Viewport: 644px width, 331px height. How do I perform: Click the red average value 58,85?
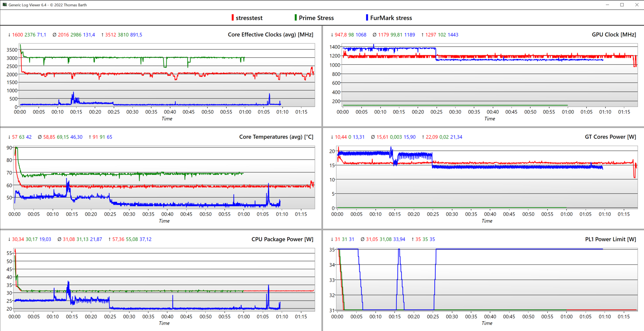(x=49, y=137)
